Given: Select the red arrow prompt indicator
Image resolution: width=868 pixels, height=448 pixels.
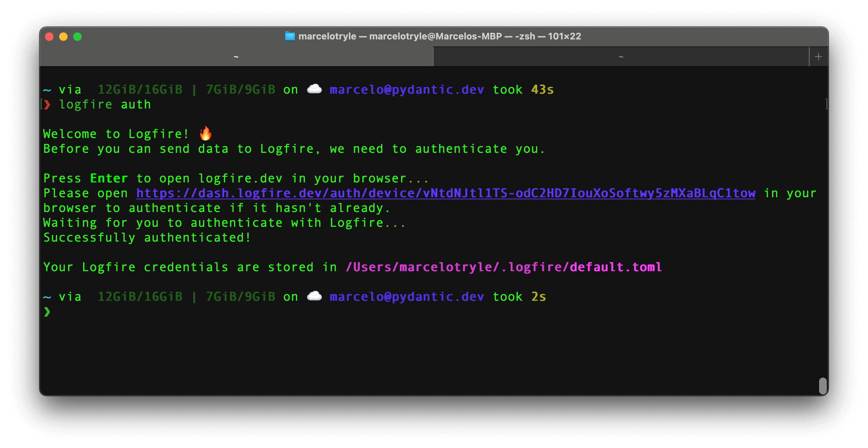Looking at the screenshot, I should pyautogui.click(x=47, y=104).
